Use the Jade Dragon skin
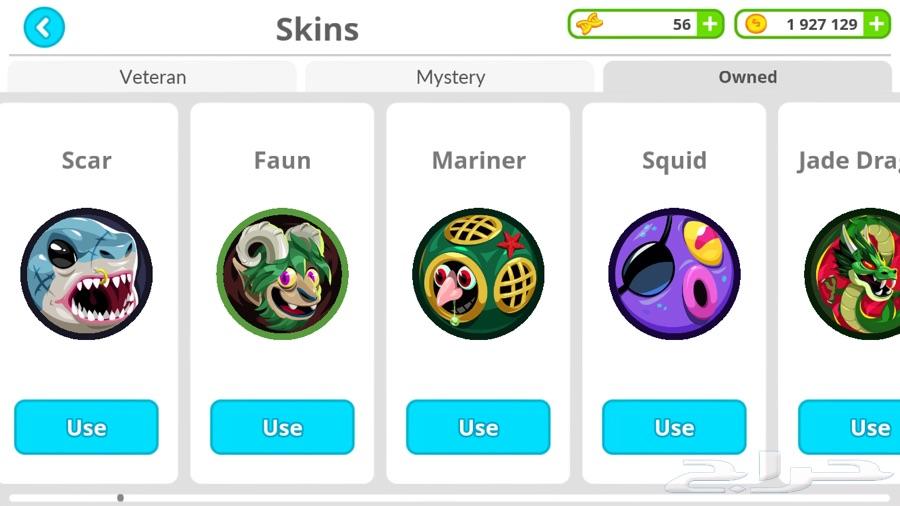 (x=849, y=427)
